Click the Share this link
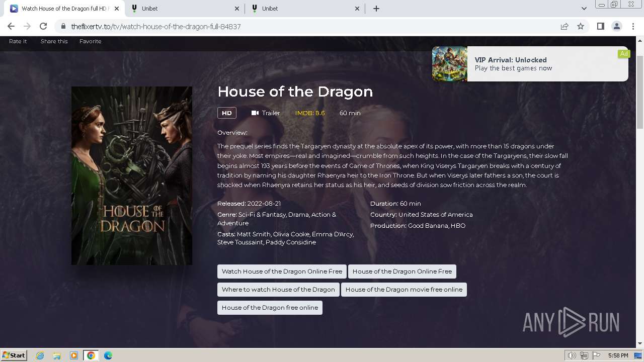Screen dimensions: 644x362 click(54, 41)
